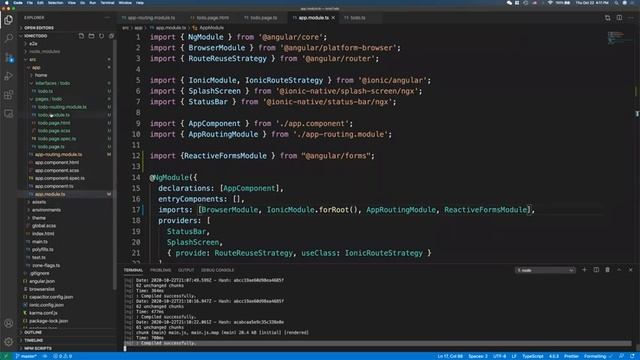Viewport: 640px width, 360px height.
Task: Open the Extensions view
Action: [x=9, y=95]
